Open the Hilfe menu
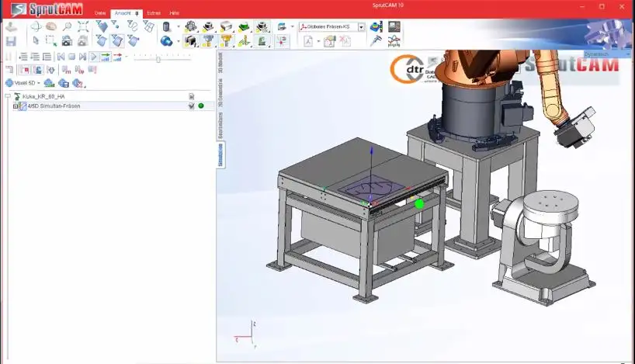The height and width of the screenshot is (364, 635). [x=174, y=13]
